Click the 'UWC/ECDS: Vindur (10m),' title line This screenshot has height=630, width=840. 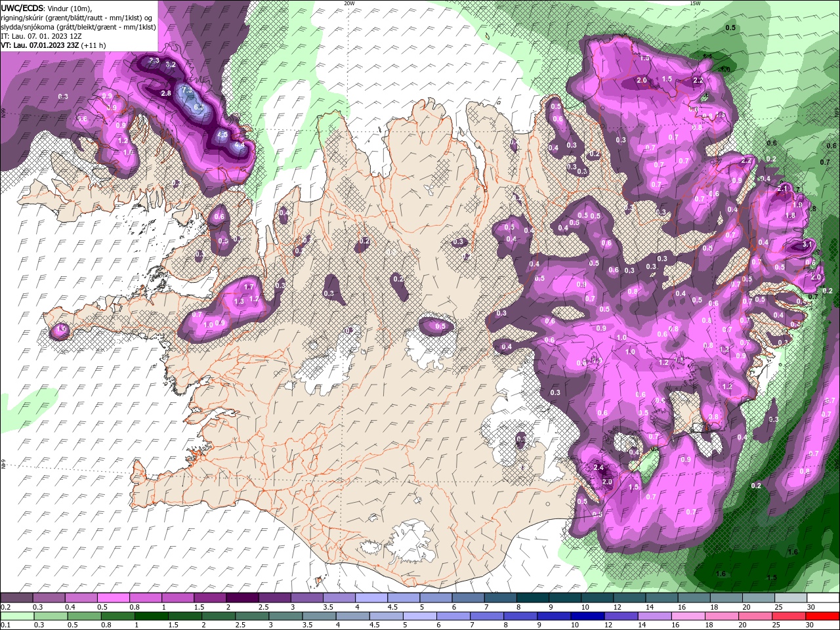click(47, 8)
